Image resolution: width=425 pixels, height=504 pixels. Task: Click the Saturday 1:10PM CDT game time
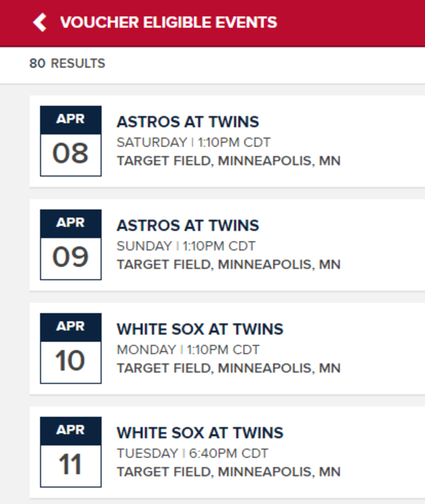[x=193, y=142]
